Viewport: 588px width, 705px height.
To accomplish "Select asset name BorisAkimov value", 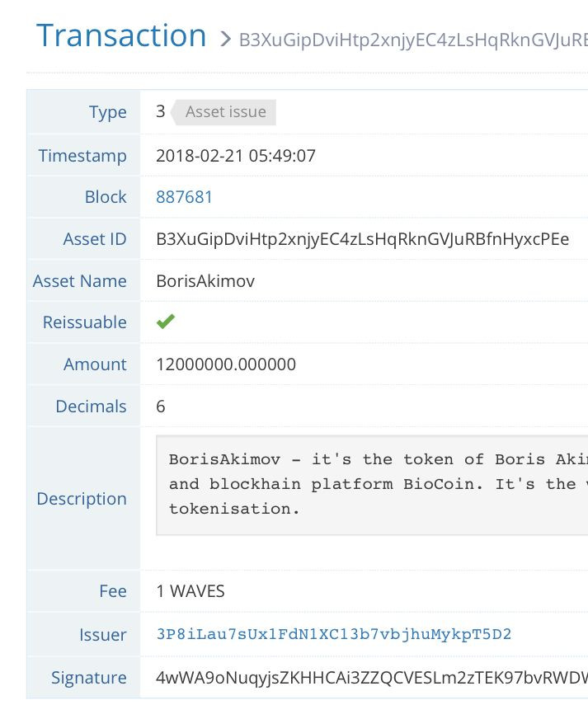I will point(205,281).
